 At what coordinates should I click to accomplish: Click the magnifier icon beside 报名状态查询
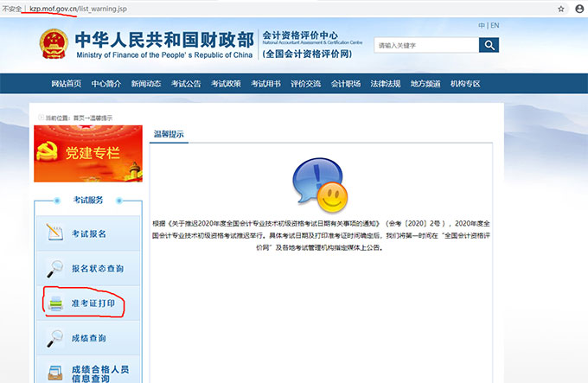click(x=54, y=268)
